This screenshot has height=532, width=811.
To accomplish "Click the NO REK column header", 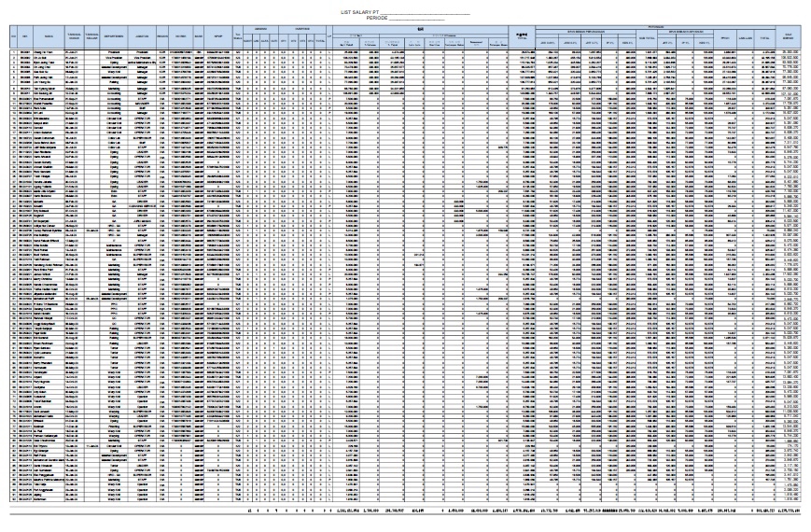I will [180, 36].
